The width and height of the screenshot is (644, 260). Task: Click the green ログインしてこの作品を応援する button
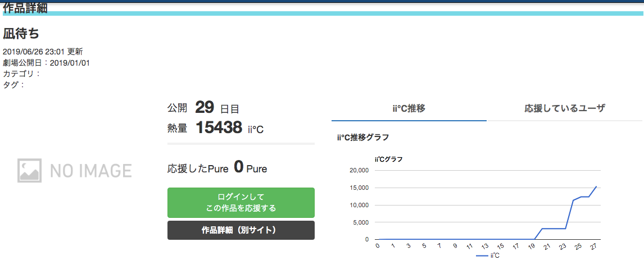tap(241, 203)
